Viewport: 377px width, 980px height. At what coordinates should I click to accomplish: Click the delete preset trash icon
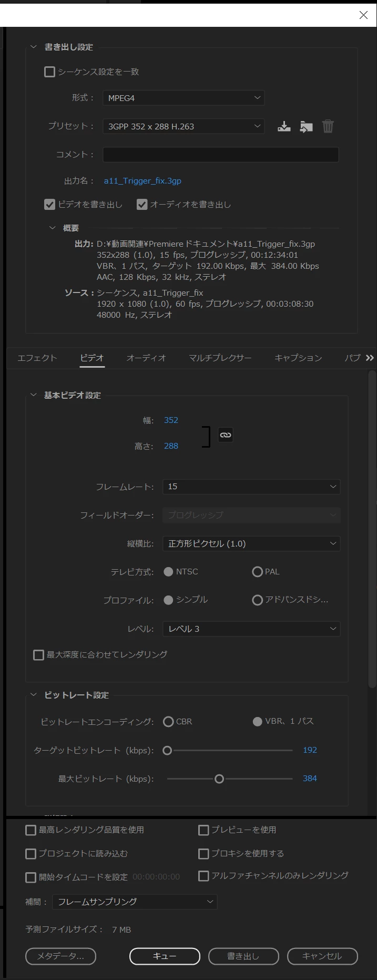click(328, 126)
